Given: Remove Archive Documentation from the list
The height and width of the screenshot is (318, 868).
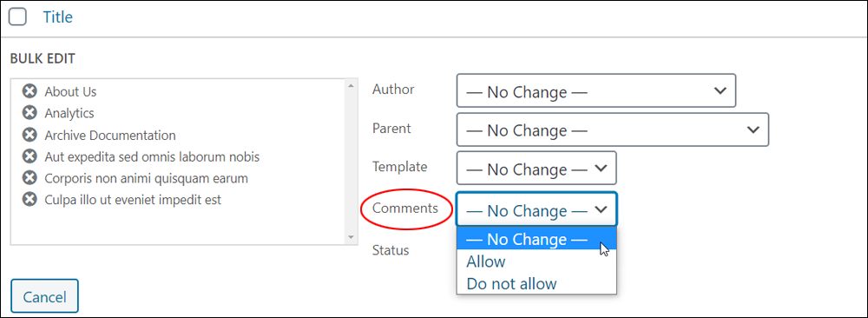Looking at the screenshot, I should pyautogui.click(x=30, y=135).
